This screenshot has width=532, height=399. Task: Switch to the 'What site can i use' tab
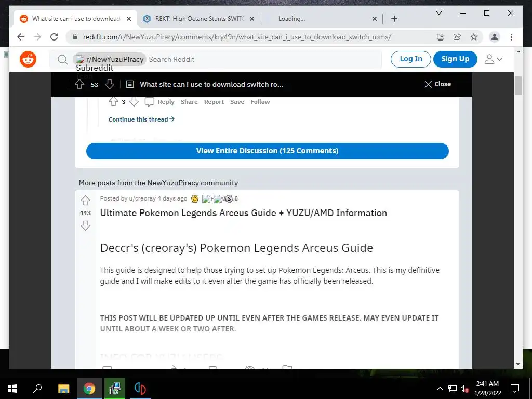76,19
